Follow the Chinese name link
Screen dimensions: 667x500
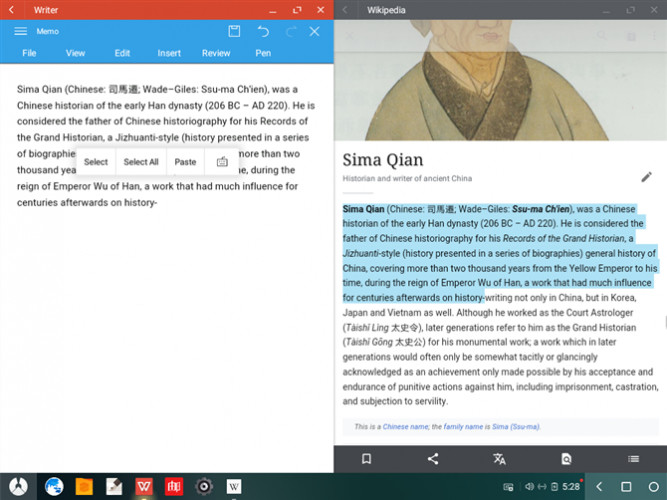click(x=405, y=426)
